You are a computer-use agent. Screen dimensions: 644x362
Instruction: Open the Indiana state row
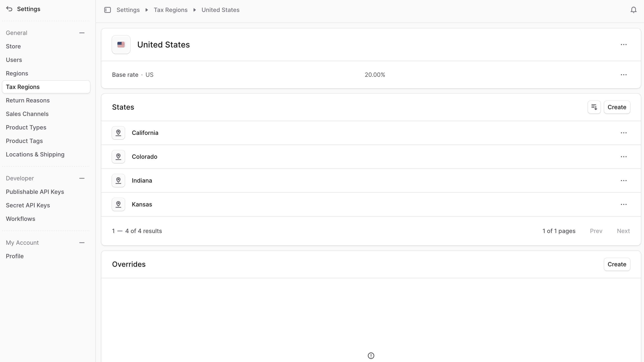click(142, 181)
